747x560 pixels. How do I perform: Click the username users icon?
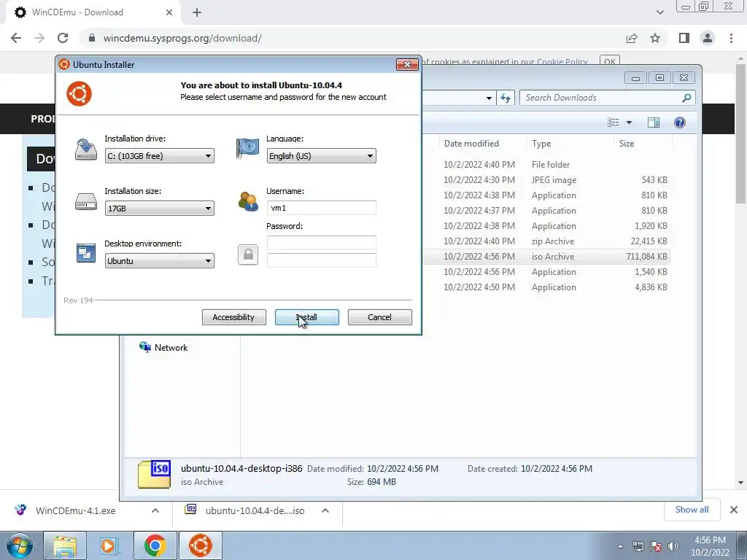tap(248, 201)
